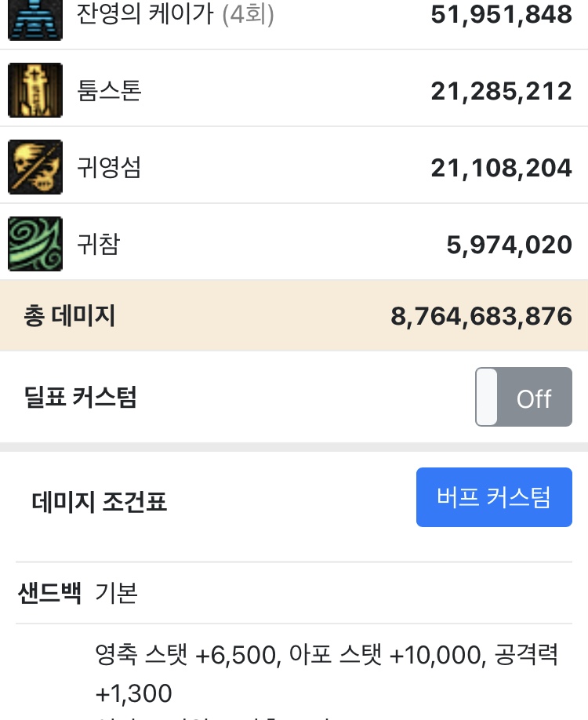Click damage value 51,951,848
The height and width of the screenshot is (720, 588).
[501, 14]
